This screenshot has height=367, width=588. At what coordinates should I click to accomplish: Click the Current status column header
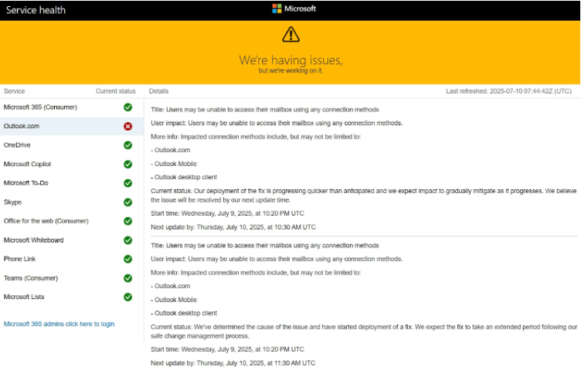pyautogui.click(x=115, y=91)
